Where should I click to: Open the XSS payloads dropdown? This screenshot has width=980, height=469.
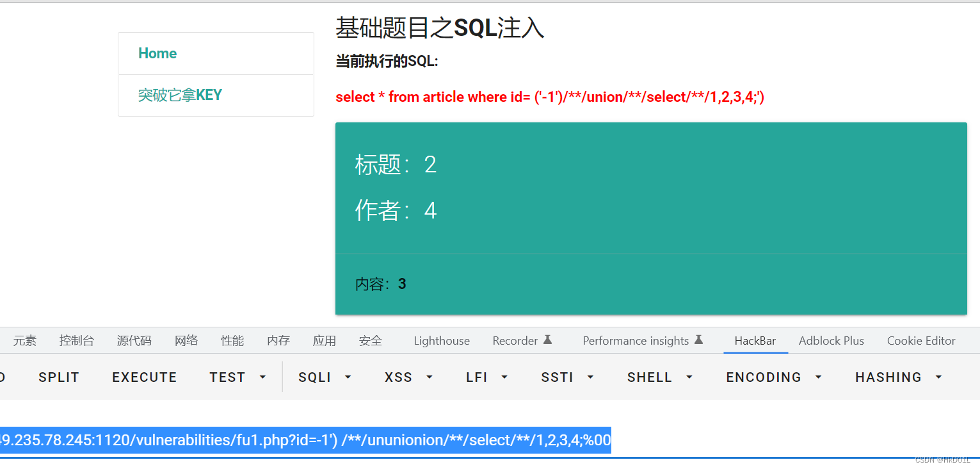pos(408,377)
